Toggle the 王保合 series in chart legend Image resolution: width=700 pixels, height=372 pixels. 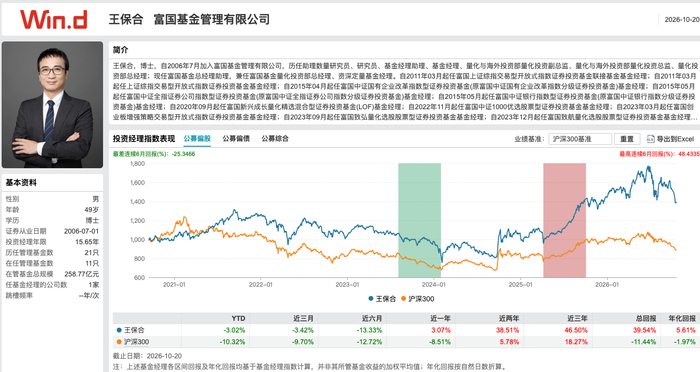tap(382, 299)
